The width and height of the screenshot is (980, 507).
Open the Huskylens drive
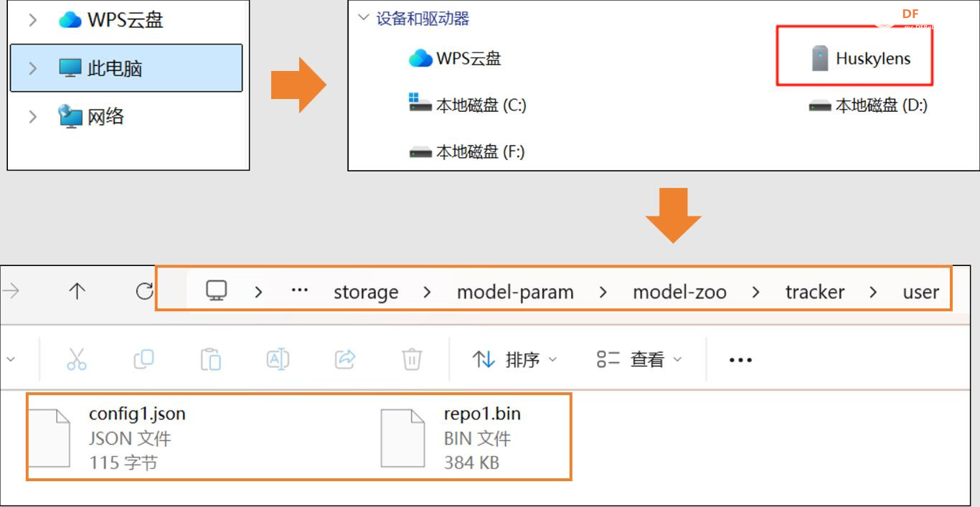point(859,59)
